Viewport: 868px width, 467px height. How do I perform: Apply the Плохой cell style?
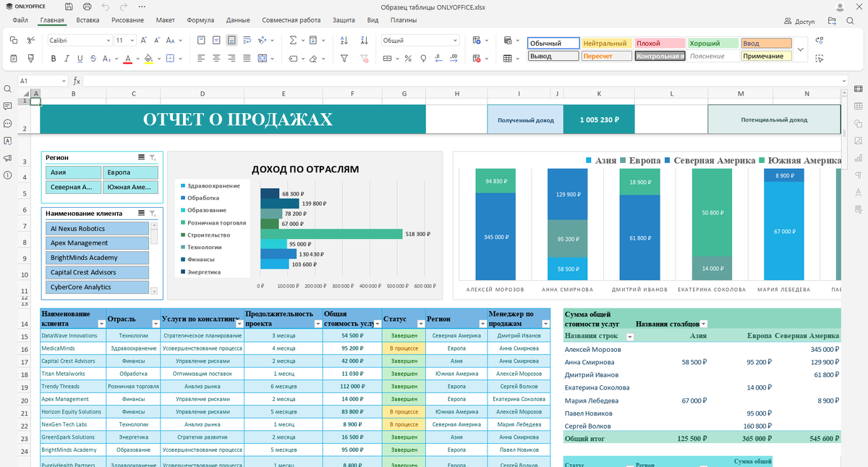660,43
